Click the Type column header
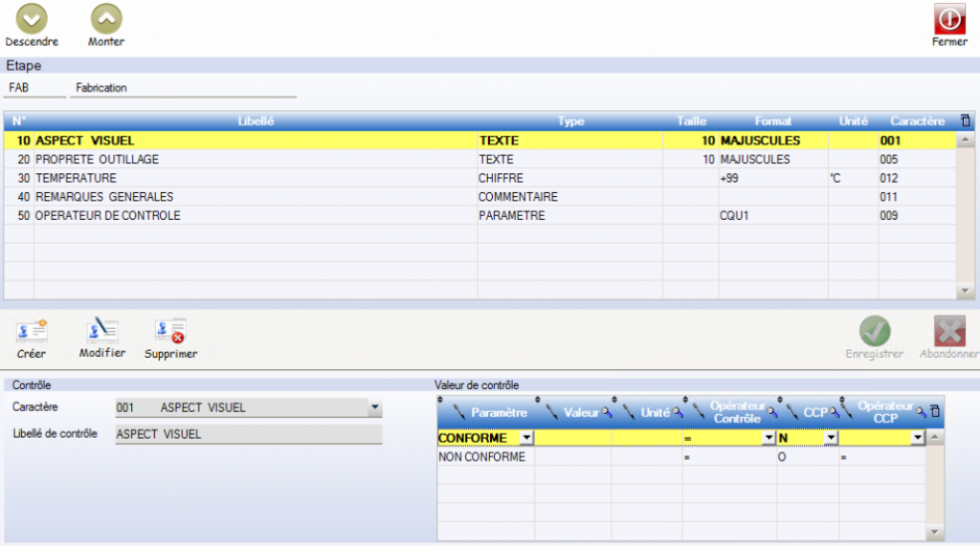Image resolution: width=980 pixels, height=546 pixels. 570,121
